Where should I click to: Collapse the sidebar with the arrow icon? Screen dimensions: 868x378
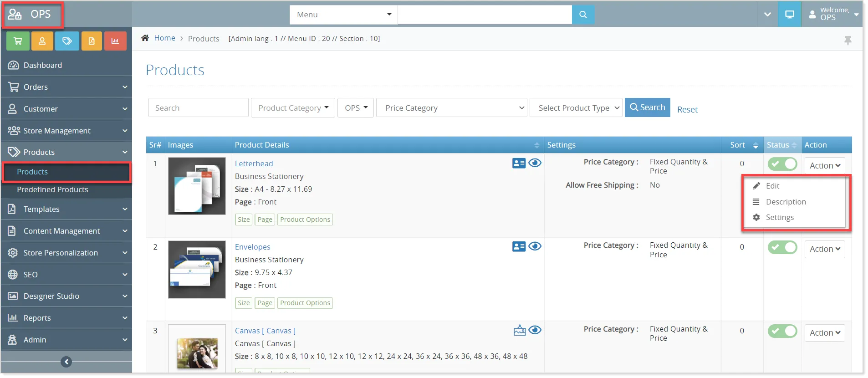[x=66, y=362]
